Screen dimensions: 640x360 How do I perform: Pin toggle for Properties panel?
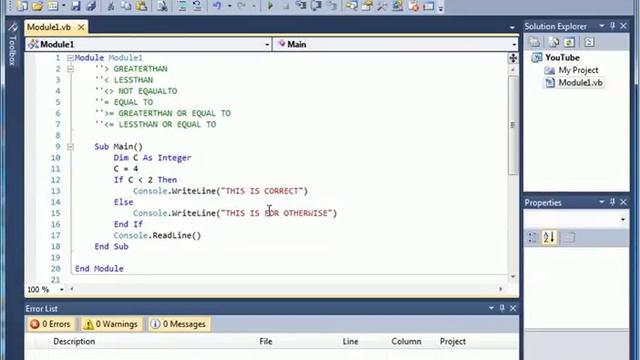tap(612, 202)
